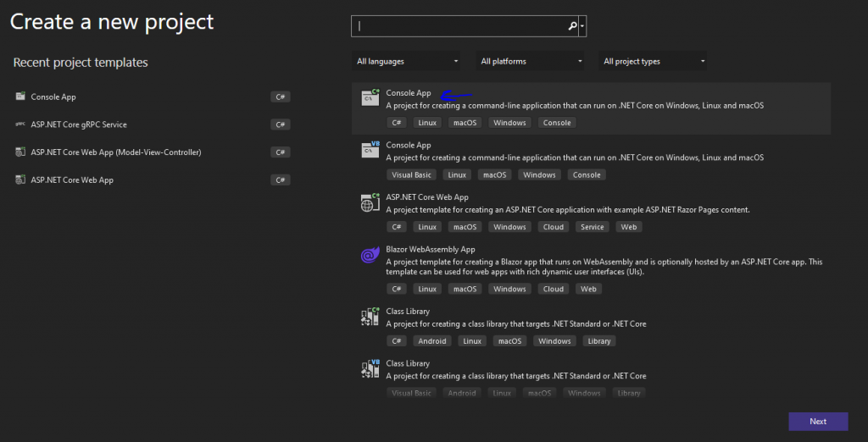Click the Visual Basic Console App template icon
868x442 pixels.
[370, 149]
